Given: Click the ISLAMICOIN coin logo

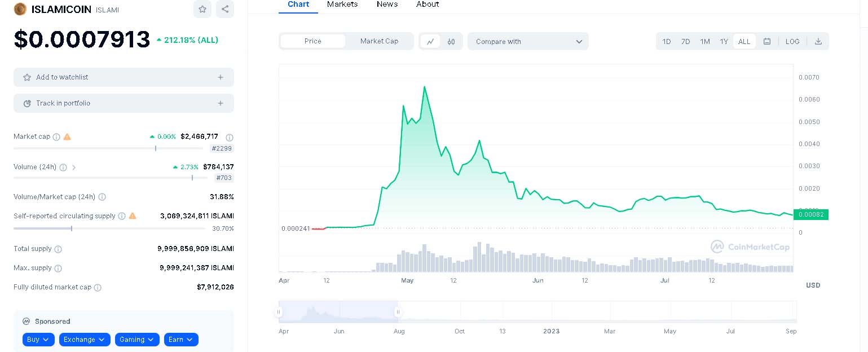Looking at the screenshot, I should [20, 9].
